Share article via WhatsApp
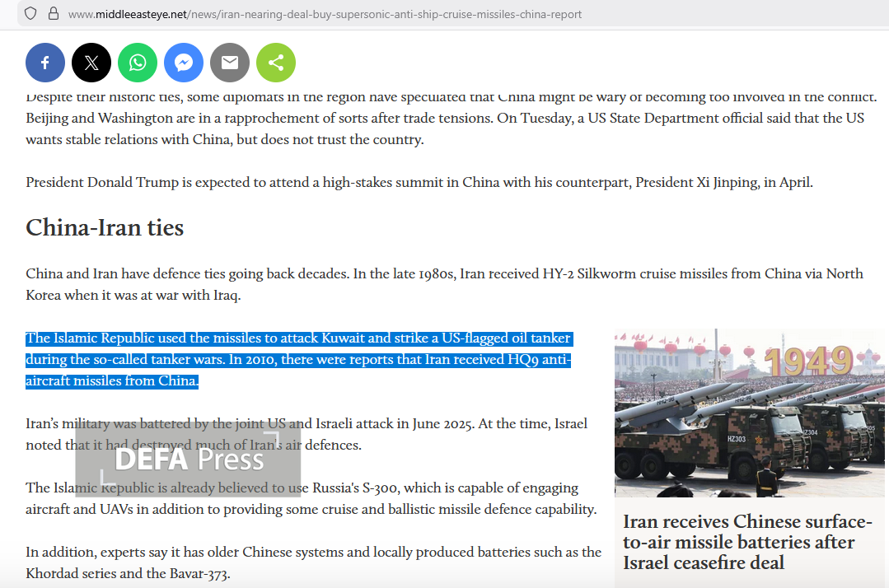The width and height of the screenshot is (889, 588). (x=138, y=63)
